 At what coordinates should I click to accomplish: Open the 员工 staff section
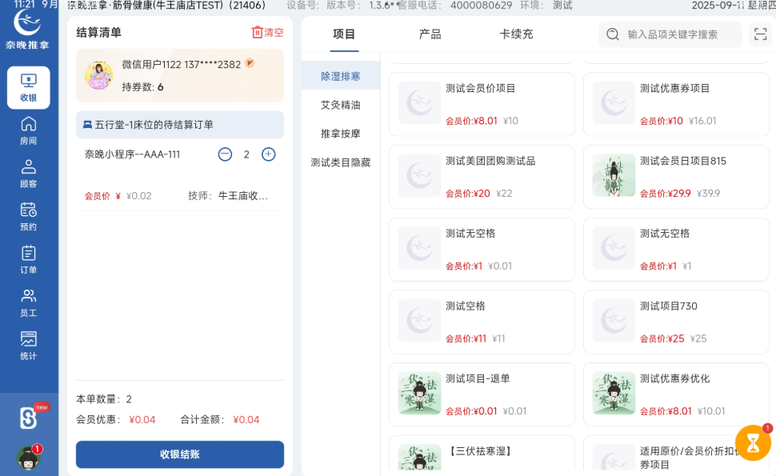pyautogui.click(x=28, y=302)
